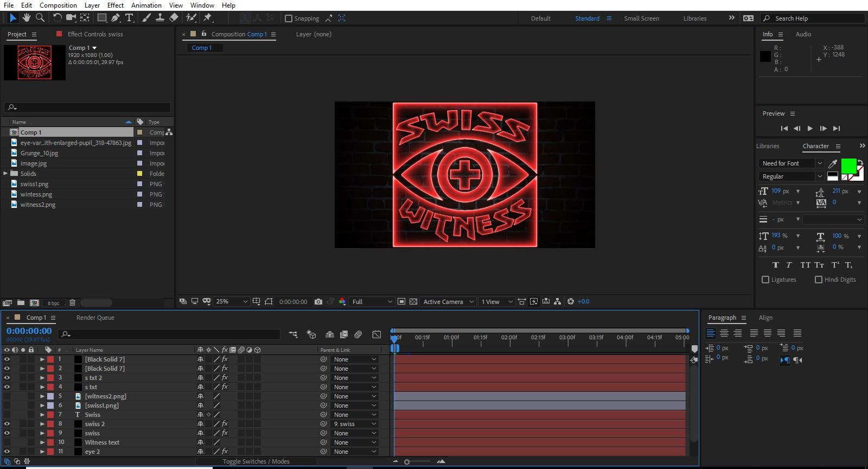
Task: Expand the s txt layer properties
Action: [x=42, y=387]
